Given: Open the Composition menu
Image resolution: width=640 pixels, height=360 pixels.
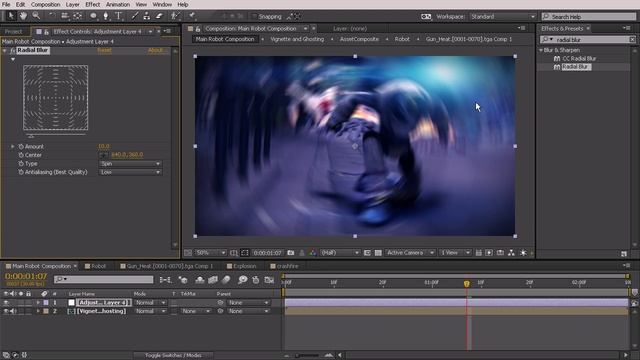Looking at the screenshot, I should pos(45,4).
